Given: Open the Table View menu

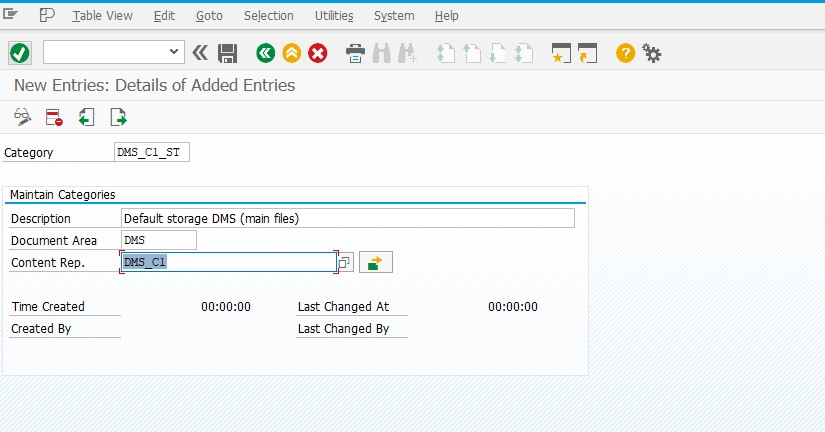Looking at the screenshot, I should coord(103,16).
